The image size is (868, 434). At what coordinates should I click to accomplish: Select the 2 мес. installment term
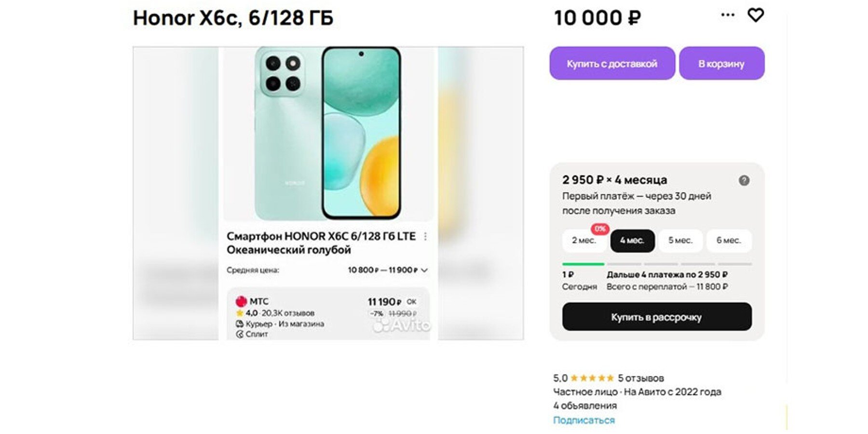pyautogui.click(x=584, y=241)
